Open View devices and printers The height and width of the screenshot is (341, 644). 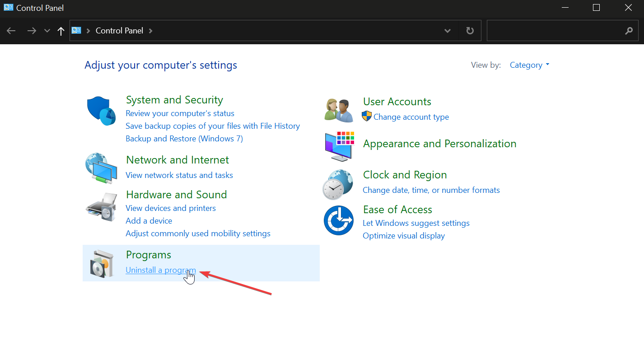click(x=171, y=208)
